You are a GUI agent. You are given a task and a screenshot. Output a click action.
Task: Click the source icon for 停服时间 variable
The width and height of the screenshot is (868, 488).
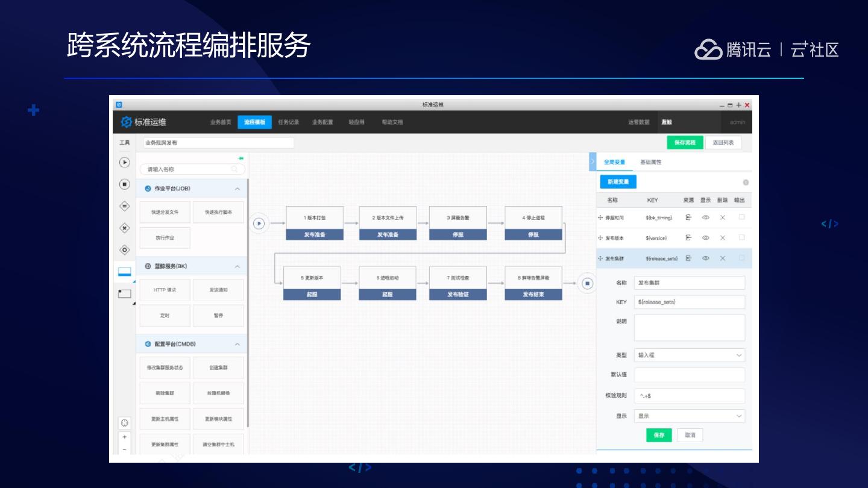click(688, 217)
